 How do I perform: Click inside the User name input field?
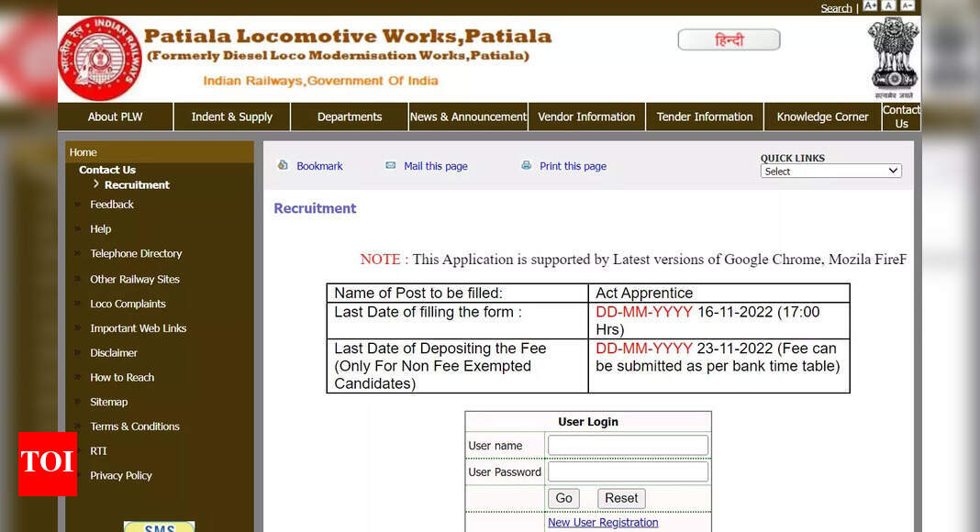(628, 444)
